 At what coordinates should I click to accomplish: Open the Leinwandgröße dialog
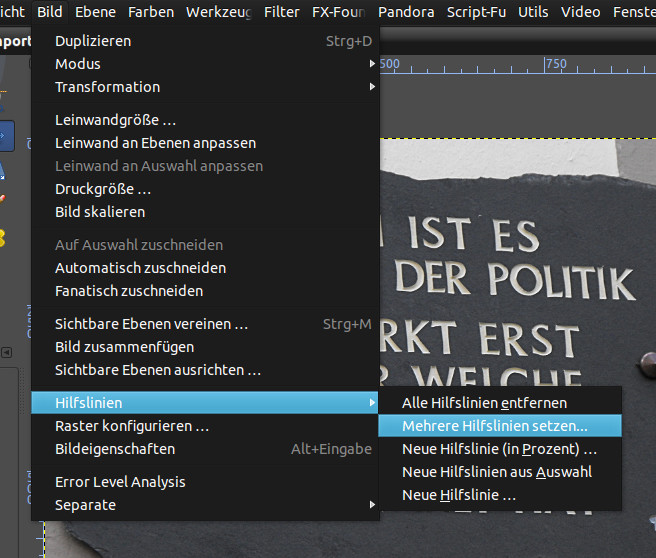tap(205, 120)
